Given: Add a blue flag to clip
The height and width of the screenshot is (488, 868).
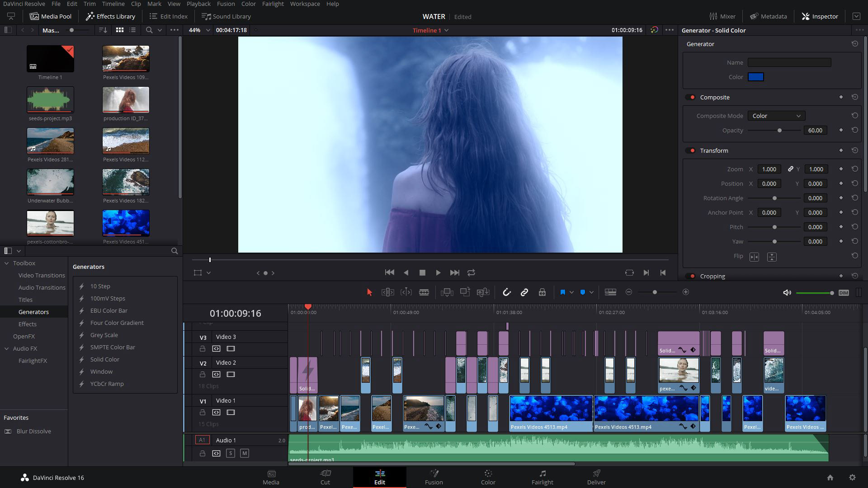Looking at the screenshot, I should pos(562,292).
